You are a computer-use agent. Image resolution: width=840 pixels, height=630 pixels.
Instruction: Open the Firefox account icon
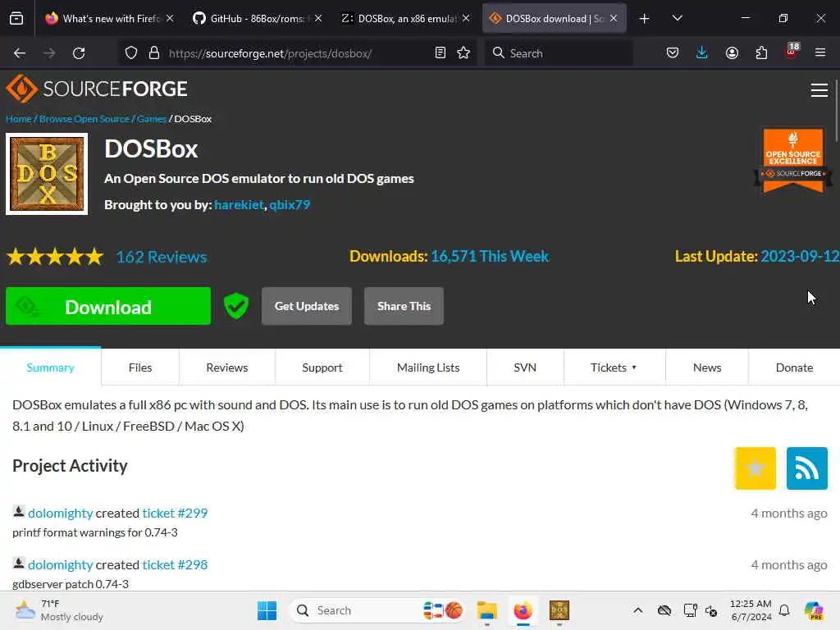point(733,53)
